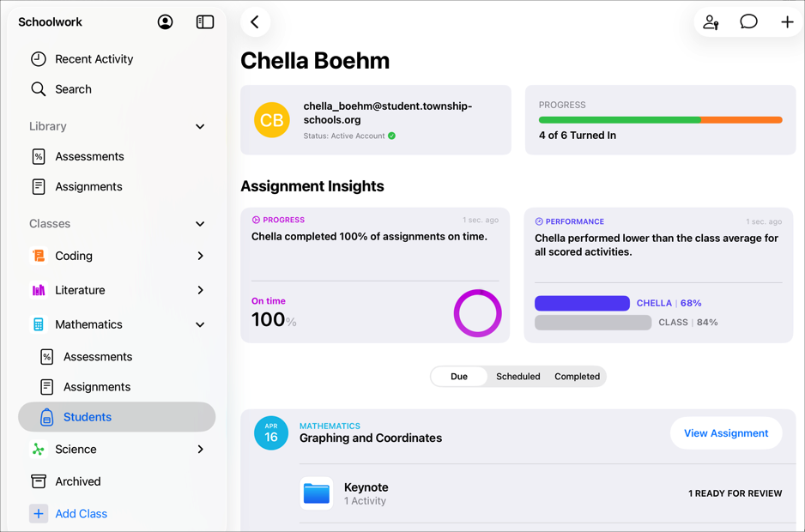Screen dimensions: 805x532
Task: Collapse the Library section chevron
Action: 199,126
